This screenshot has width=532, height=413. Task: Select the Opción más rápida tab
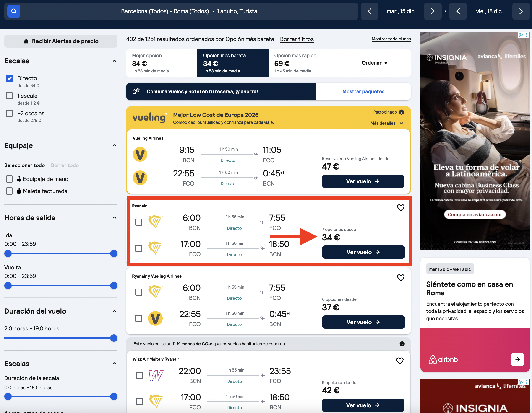tap(304, 63)
